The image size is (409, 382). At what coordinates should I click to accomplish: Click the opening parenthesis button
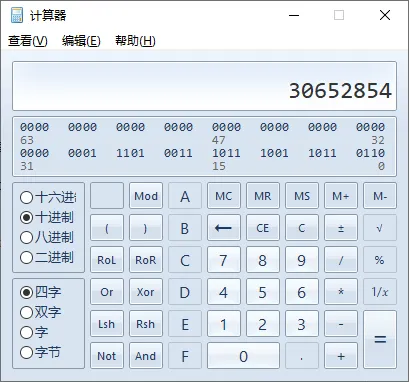(107, 228)
